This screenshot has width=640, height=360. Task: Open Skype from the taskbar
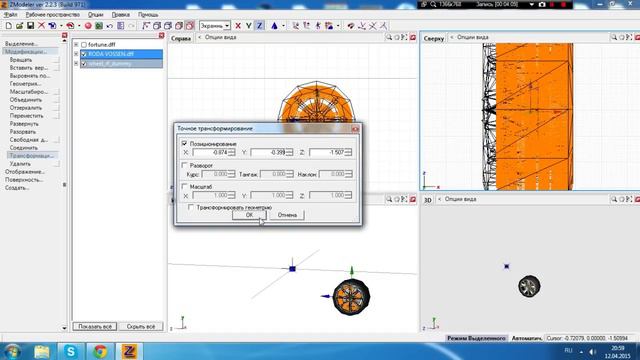tap(71, 351)
